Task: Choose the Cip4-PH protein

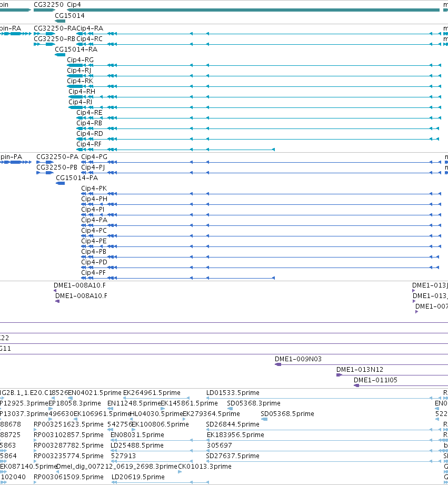Action: click(94, 199)
